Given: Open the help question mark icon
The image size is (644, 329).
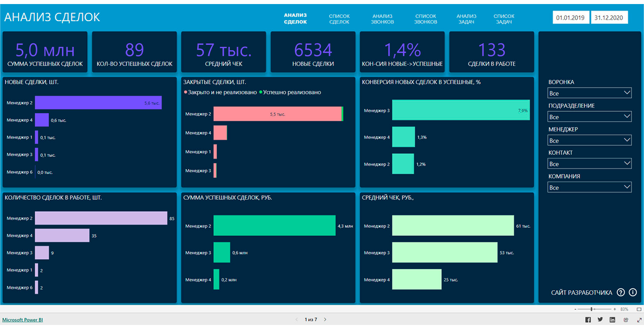Looking at the screenshot, I should [620, 292].
